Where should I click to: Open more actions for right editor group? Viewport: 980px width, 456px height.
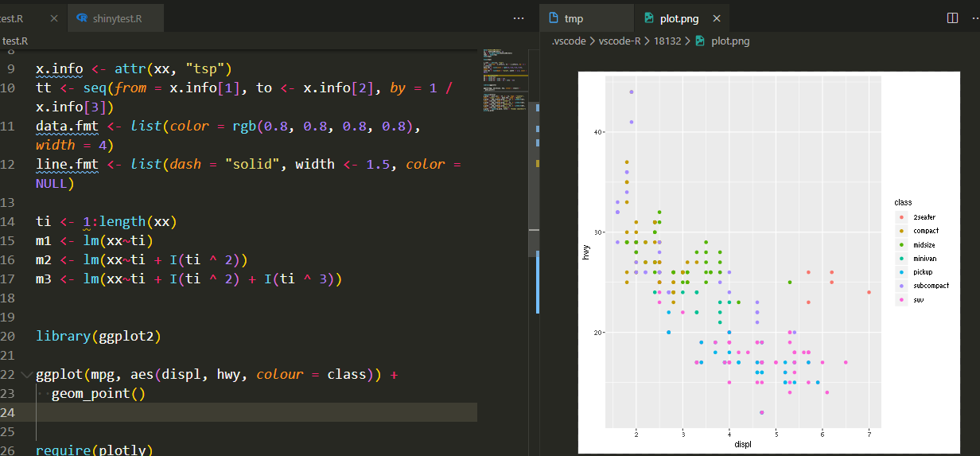974,18
